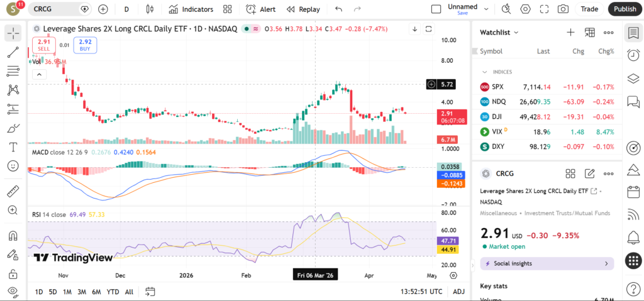Image resolution: width=644 pixels, height=301 pixels.
Task: Select the trend line drawing tool
Action: [x=13, y=52]
